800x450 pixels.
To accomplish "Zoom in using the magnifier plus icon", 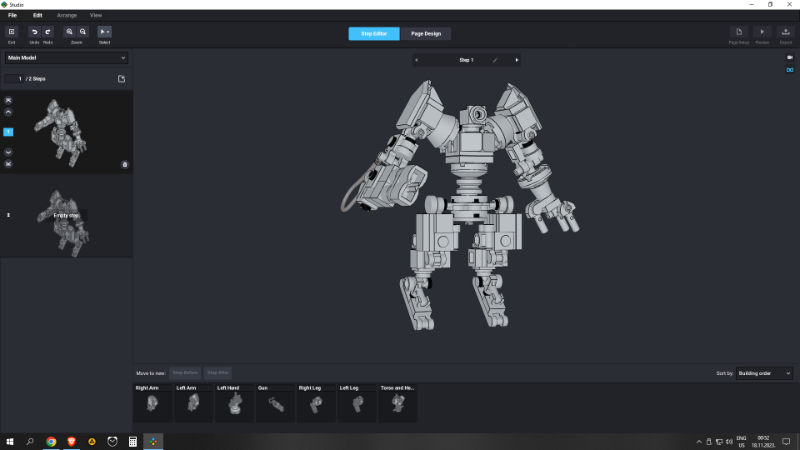I will coord(69,33).
